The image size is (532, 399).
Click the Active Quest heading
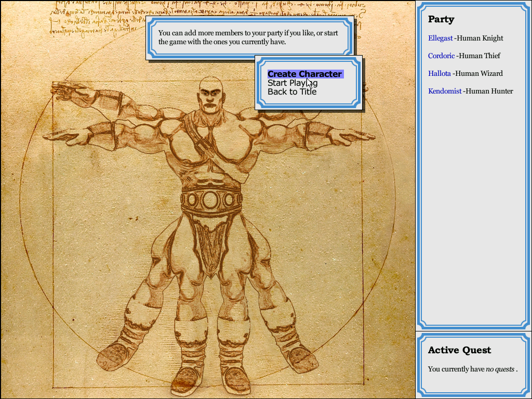point(459,350)
